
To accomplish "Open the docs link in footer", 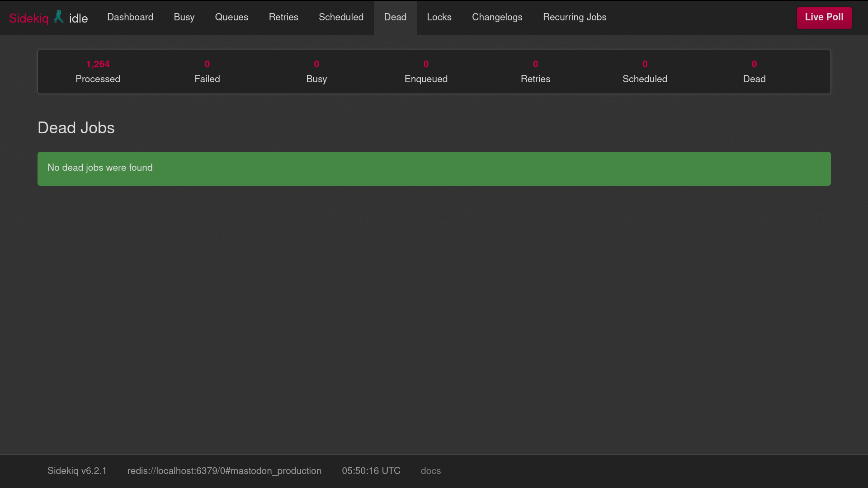I will [430, 471].
